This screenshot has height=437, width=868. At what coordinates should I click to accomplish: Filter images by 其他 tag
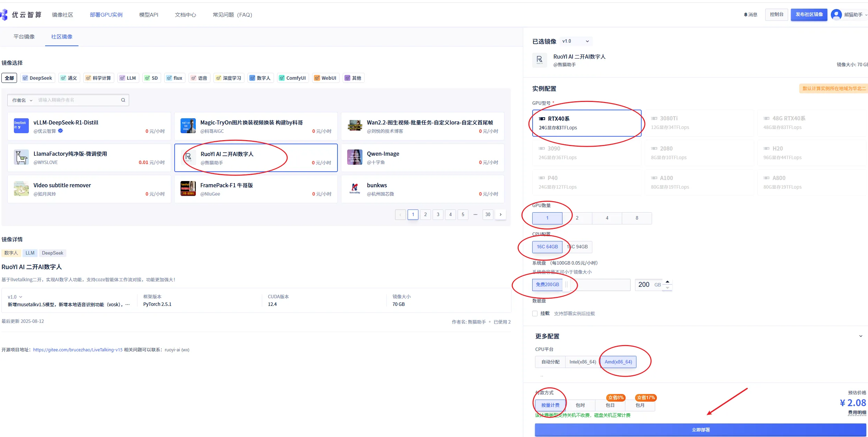click(x=353, y=78)
